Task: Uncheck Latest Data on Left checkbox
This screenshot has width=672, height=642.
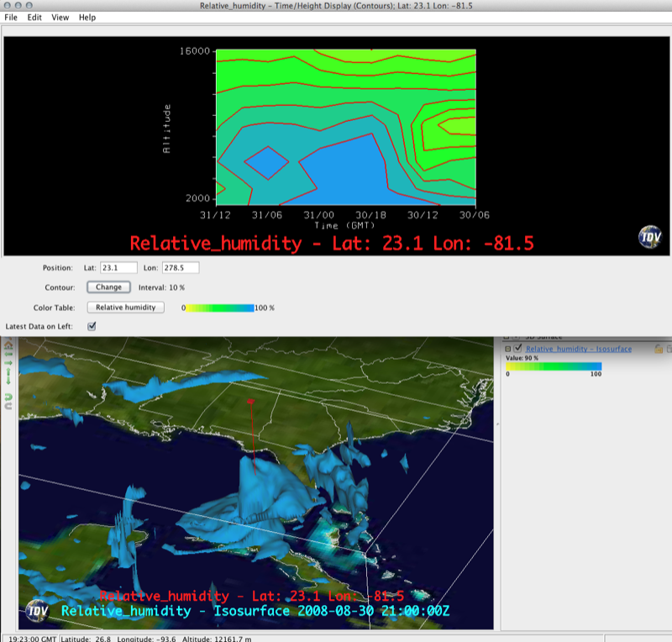Action: (92, 326)
